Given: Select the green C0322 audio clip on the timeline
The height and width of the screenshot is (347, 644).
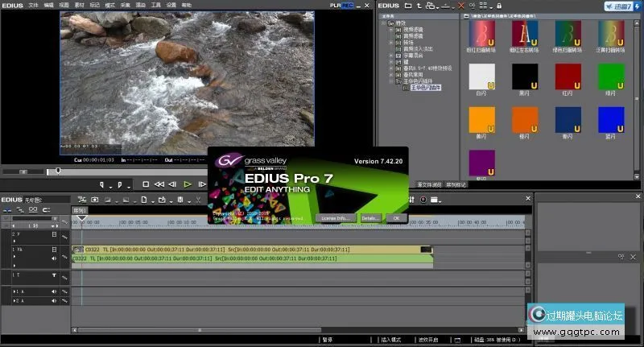Looking at the screenshot, I should coord(242,258).
